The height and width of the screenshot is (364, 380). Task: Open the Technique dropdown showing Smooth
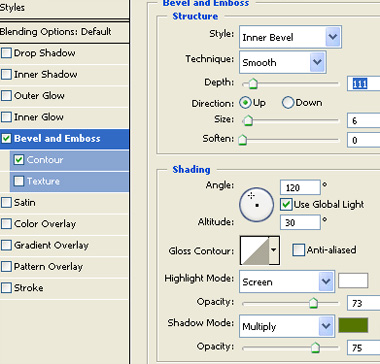point(283,62)
